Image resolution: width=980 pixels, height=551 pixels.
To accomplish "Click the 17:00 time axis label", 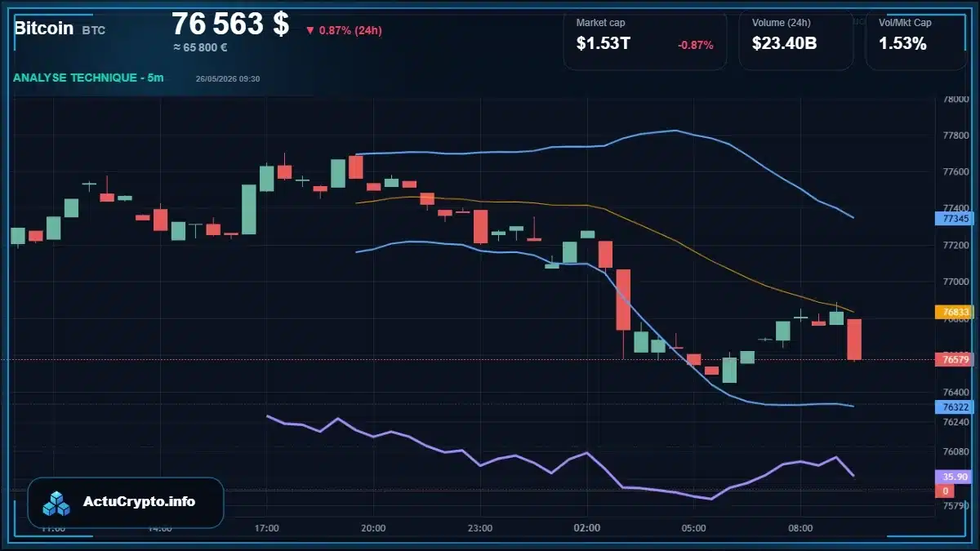I will pyautogui.click(x=267, y=528).
